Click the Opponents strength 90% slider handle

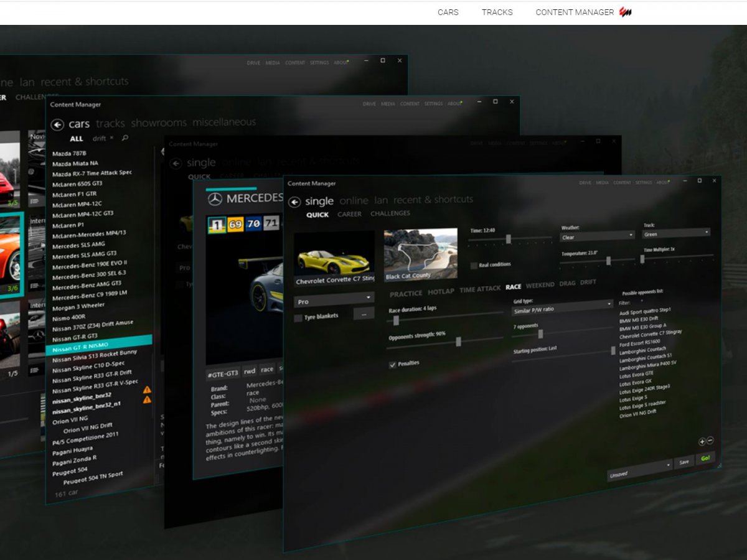(459, 342)
